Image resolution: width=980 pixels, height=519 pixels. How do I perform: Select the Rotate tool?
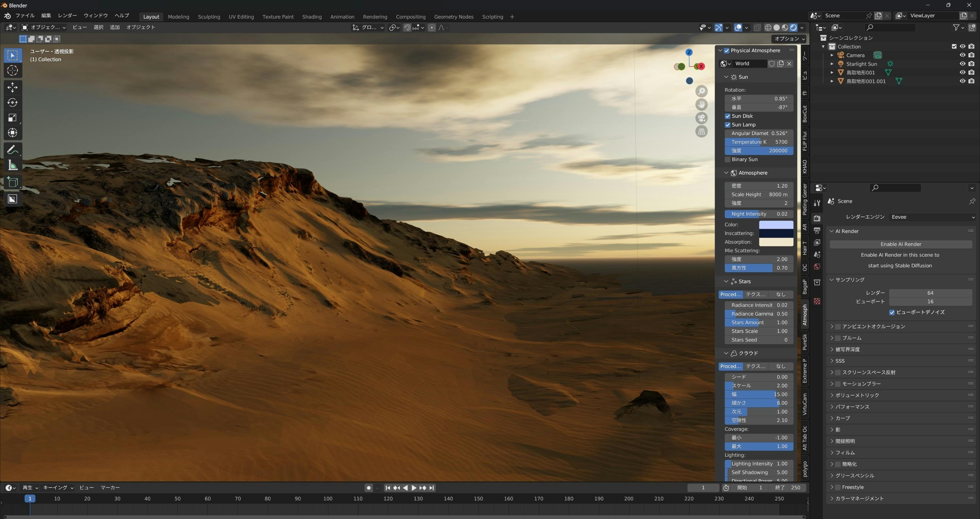(12, 103)
